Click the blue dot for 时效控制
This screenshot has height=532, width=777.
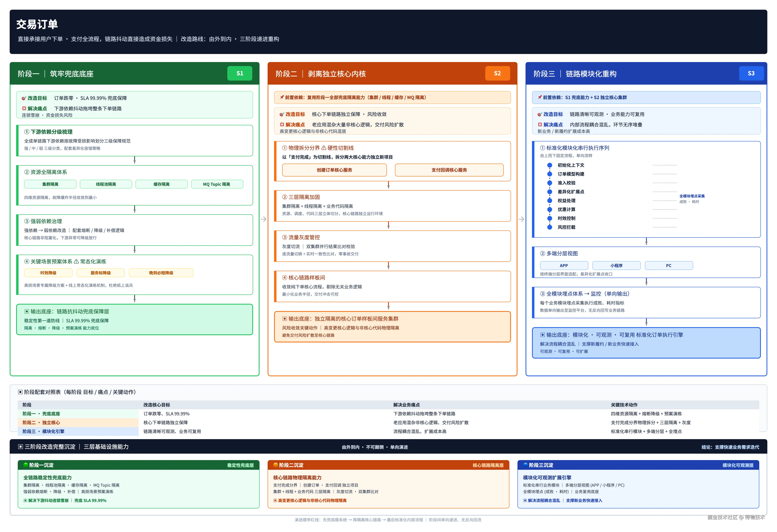[550, 218]
